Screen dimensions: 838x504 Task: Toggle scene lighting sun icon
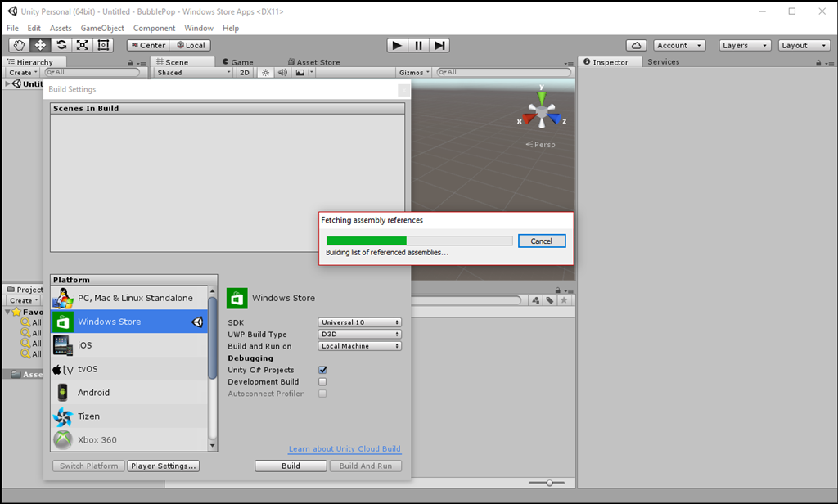[x=266, y=72]
